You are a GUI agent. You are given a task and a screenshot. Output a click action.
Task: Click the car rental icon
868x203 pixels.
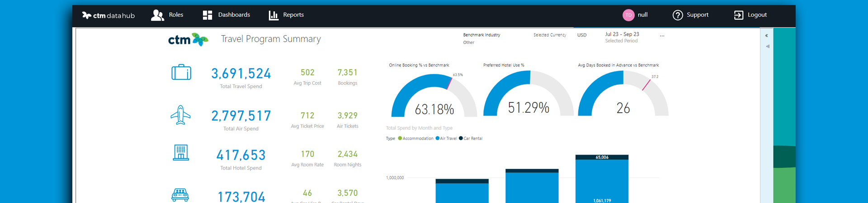tap(180, 194)
